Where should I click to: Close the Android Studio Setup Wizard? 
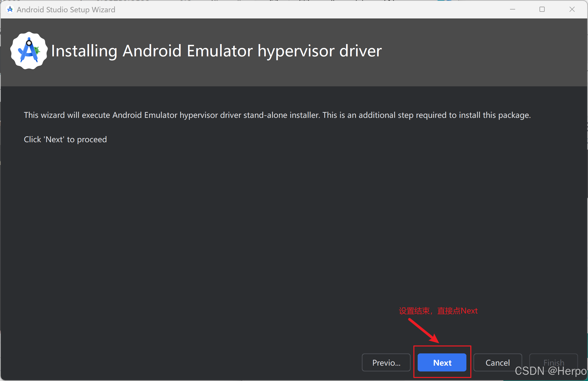click(572, 9)
